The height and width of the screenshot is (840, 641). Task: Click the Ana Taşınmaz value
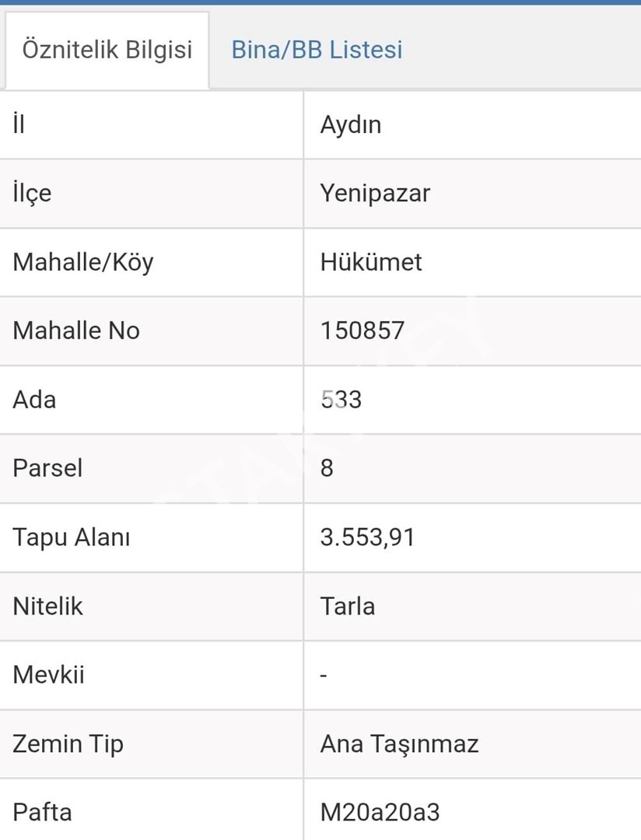click(399, 744)
